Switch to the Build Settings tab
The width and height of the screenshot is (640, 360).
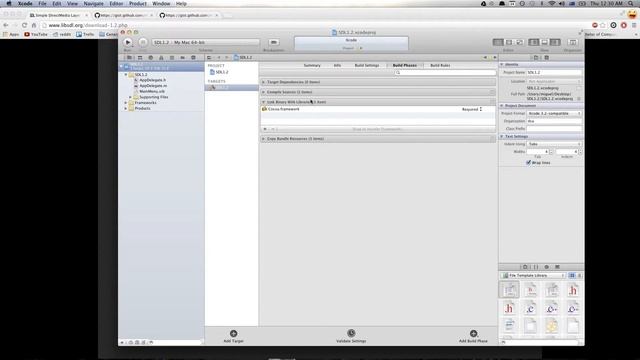tap(367, 65)
